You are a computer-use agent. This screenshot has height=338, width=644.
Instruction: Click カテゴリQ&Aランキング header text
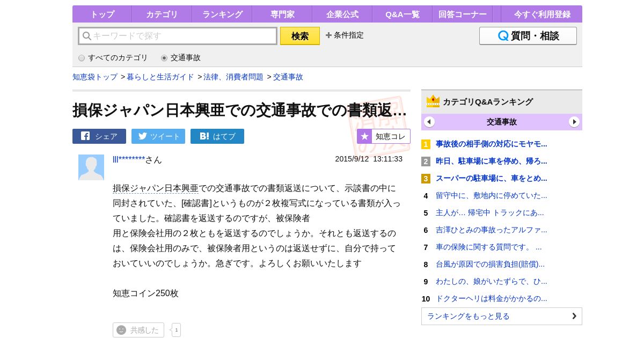488,101
